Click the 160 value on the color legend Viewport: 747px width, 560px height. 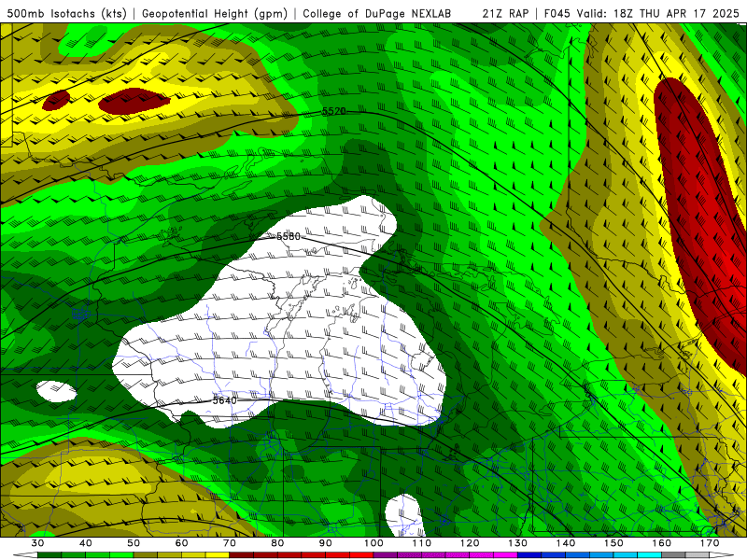[662, 543]
